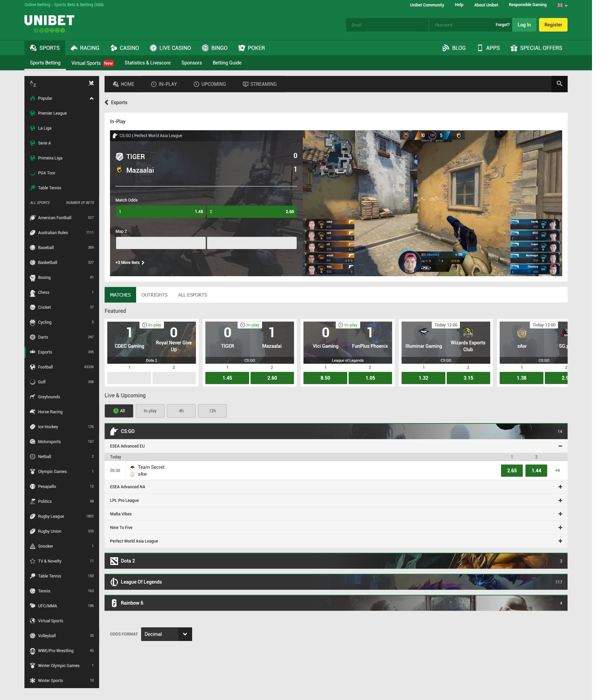Image resolution: width=611 pixels, height=700 pixels.
Task: Click the Greyhounds dog icon
Action: click(32, 397)
